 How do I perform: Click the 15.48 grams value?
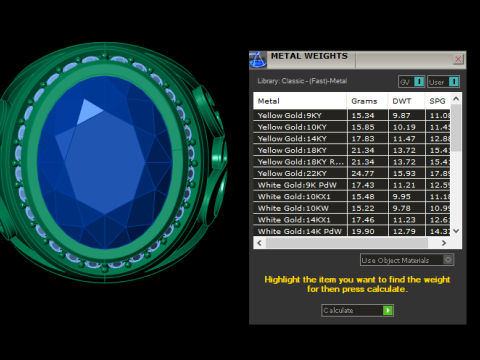tap(363, 197)
